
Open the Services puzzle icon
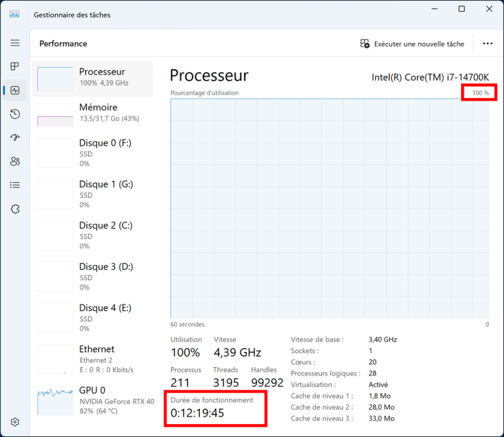(15, 209)
